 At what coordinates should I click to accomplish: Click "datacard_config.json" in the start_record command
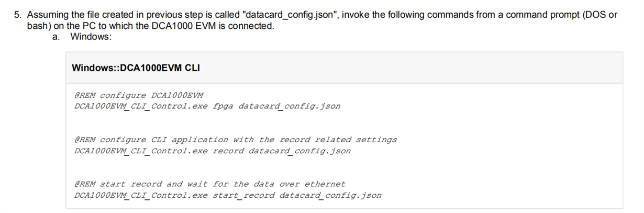tap(330, 195)
